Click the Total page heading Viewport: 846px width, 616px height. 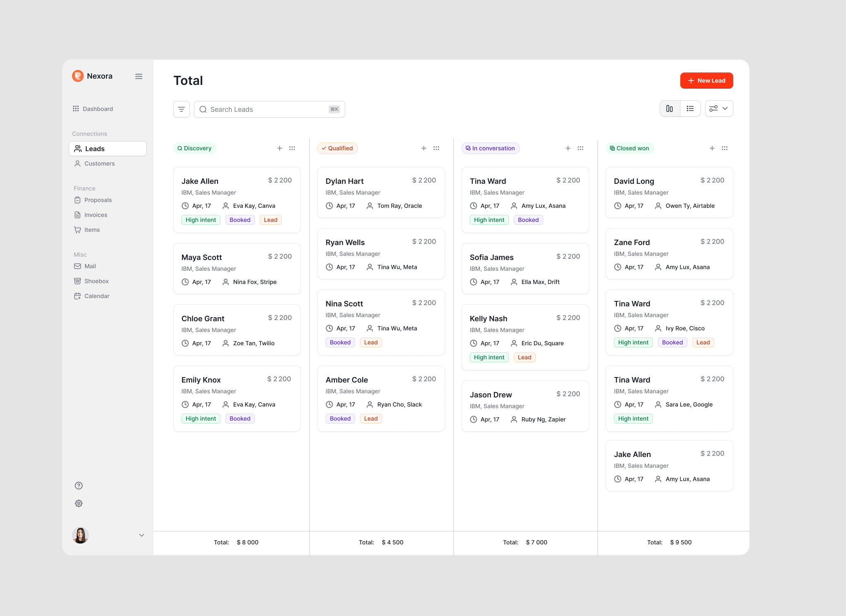coord(188,81)
